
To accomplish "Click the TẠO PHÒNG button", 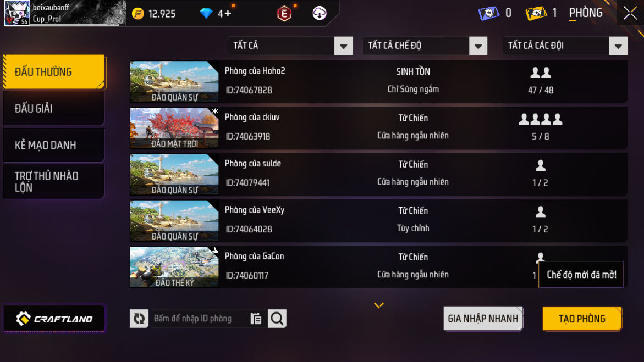I will pos(582,319).
